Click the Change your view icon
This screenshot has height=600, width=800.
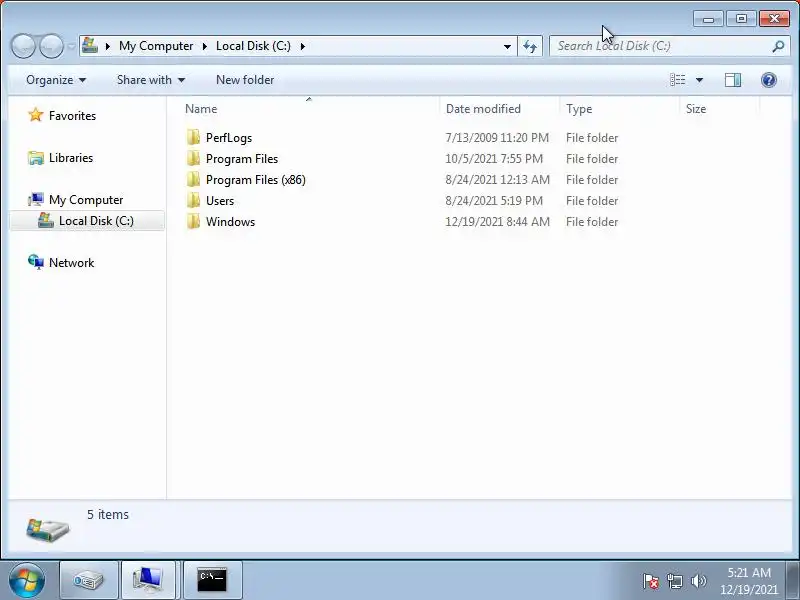click(x=678, y=80)
